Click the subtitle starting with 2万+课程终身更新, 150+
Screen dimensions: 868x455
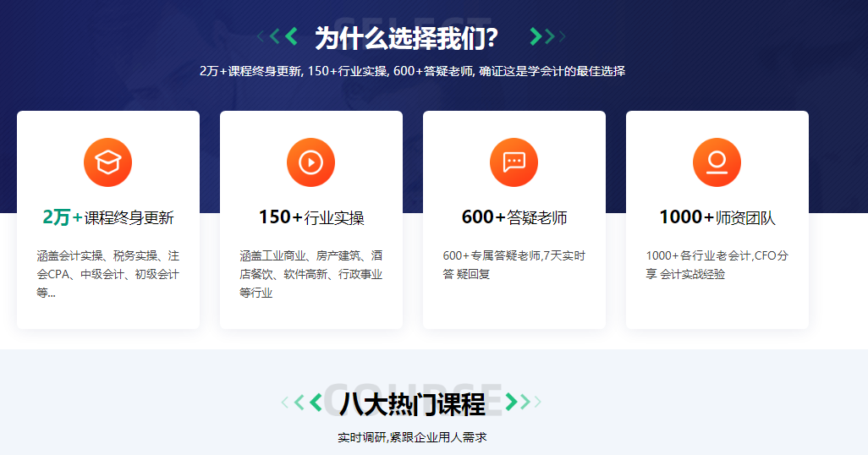(412, 71)
